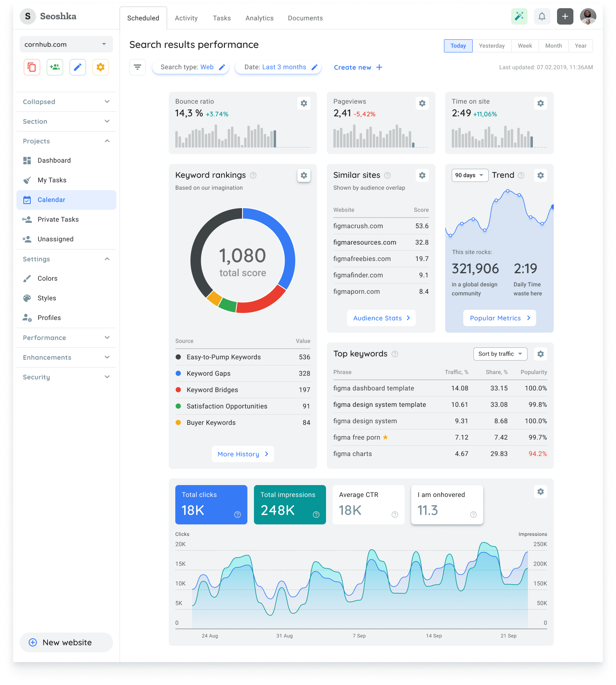
Task: Open the 90 days Trend dropdown
Action: (470, 175)
